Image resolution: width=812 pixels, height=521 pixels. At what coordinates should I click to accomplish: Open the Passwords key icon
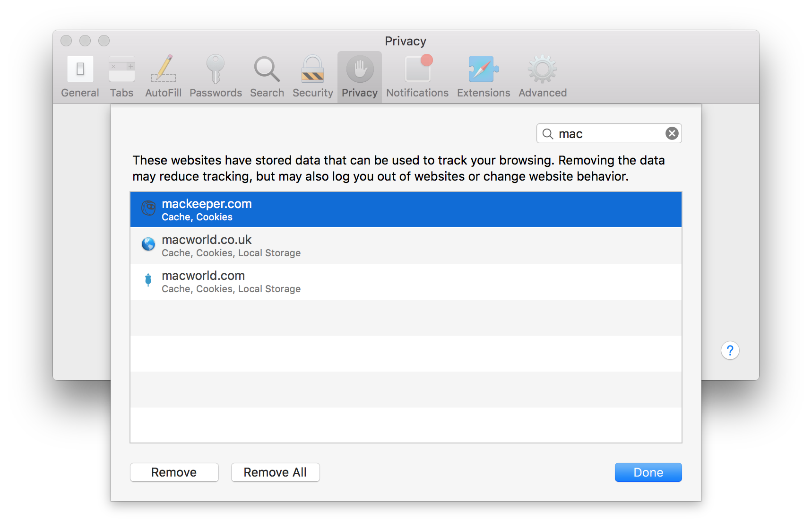pyautogui.click(x=216, y=69)
